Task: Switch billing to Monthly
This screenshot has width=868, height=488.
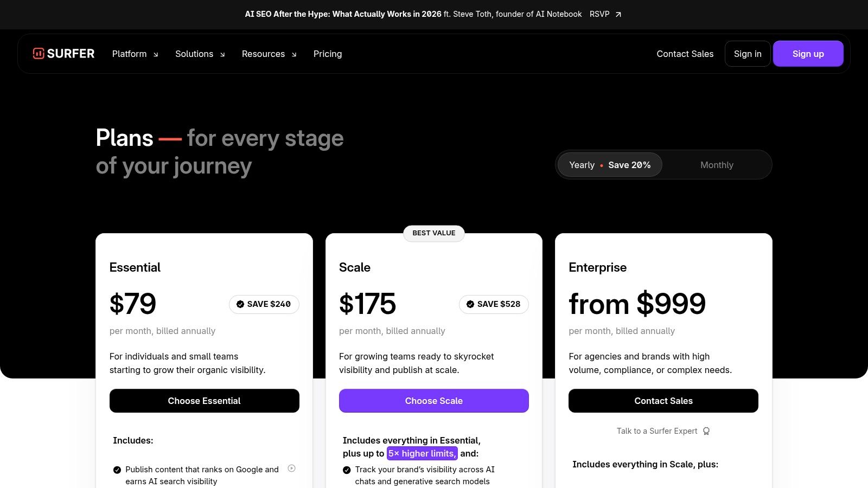Action: pyautogui.click(x=717, y=164)
